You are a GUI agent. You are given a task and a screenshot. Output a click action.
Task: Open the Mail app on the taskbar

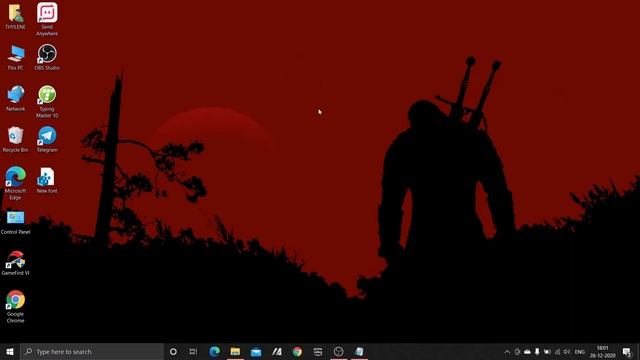[256, 351]
